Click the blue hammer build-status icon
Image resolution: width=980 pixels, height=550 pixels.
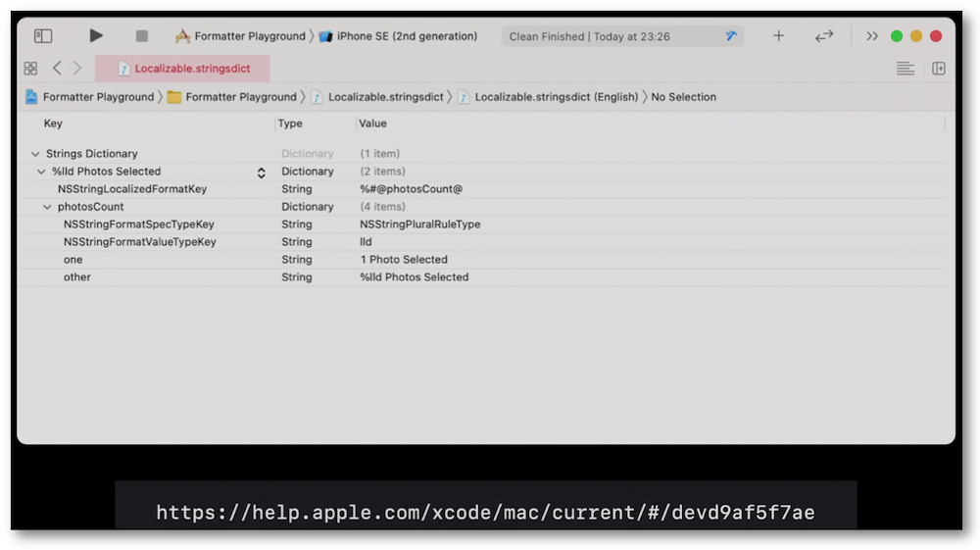(x=731, y=36)
